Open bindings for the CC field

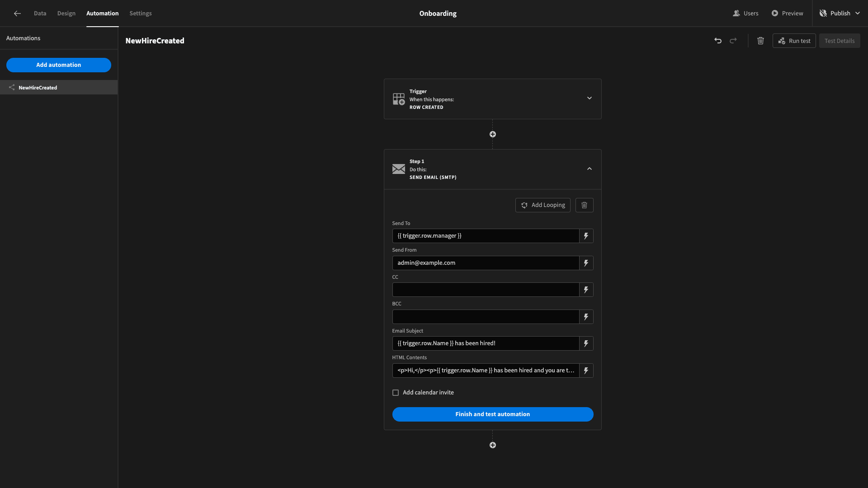pyautogui.click(x=586, y=290)
